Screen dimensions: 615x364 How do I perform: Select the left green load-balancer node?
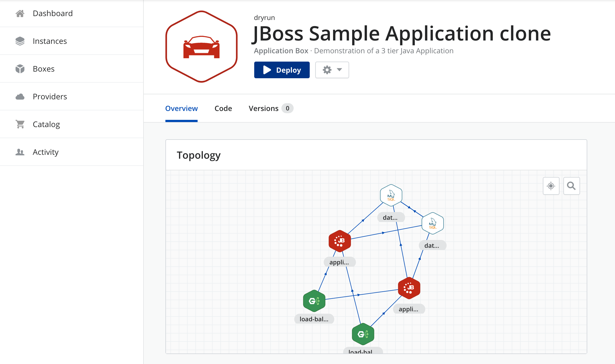(x=314, y=301)
